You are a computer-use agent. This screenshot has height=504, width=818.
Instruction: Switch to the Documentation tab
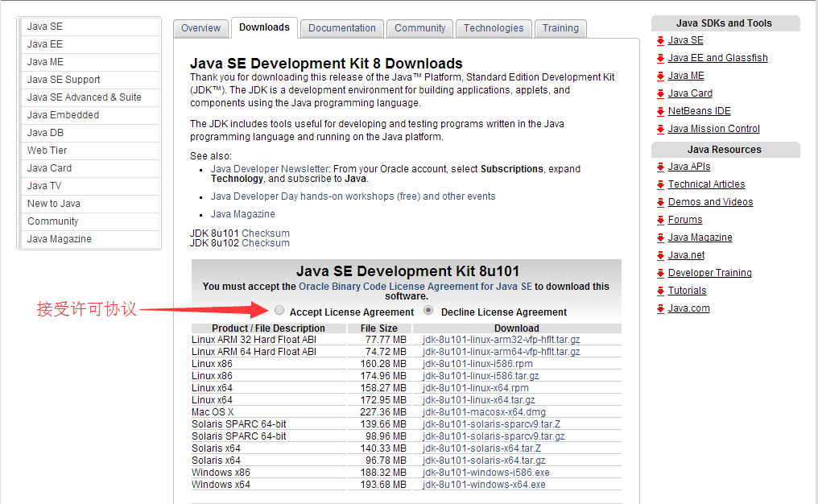click(341, 28)
